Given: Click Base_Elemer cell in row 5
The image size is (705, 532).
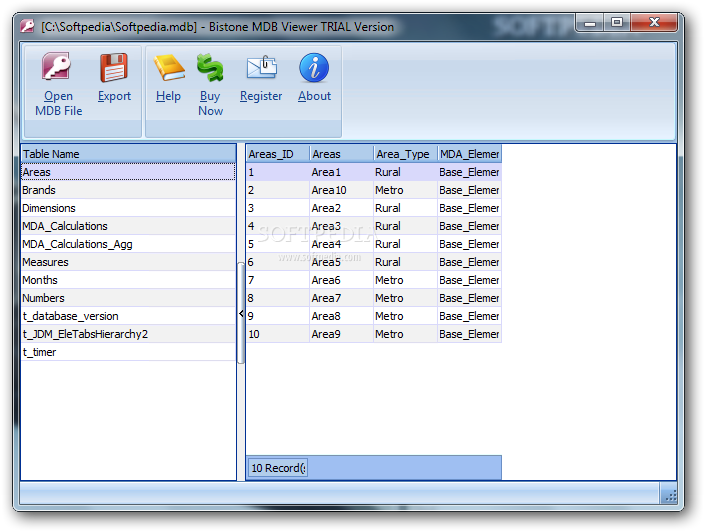Looking at the screenshot, I should [x=469, y=244].
